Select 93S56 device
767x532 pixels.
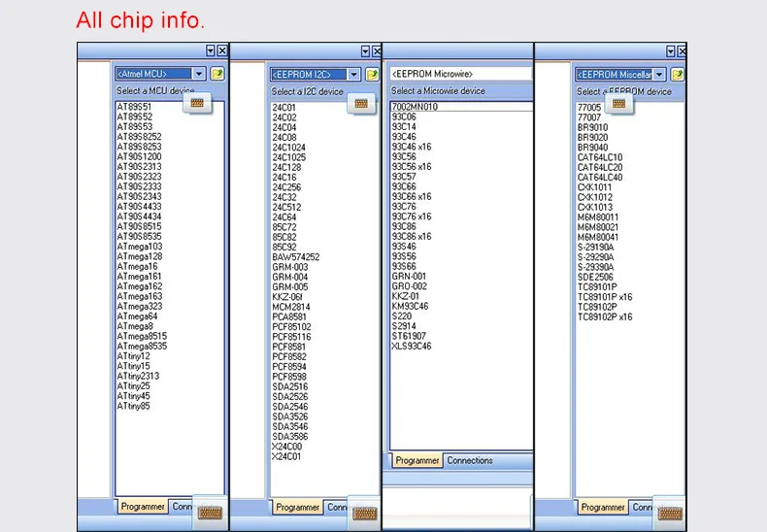click(404, 256)
